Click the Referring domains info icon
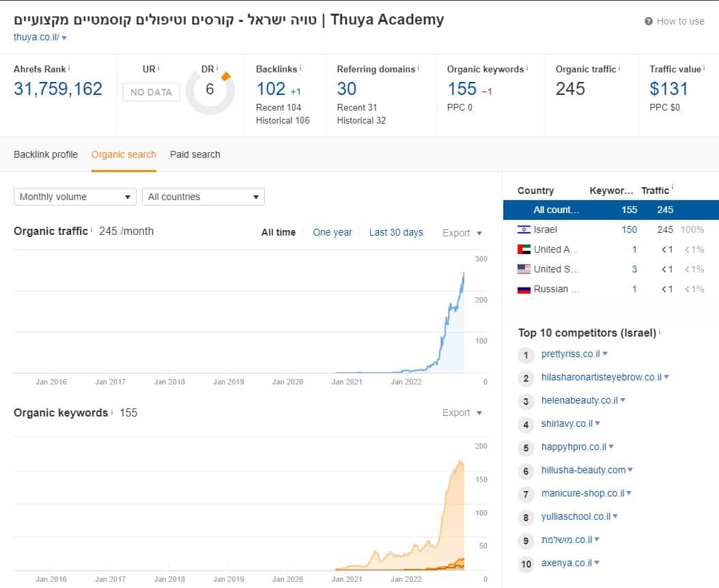The width and height of the screenshot is (719, 588). [419, 68]
